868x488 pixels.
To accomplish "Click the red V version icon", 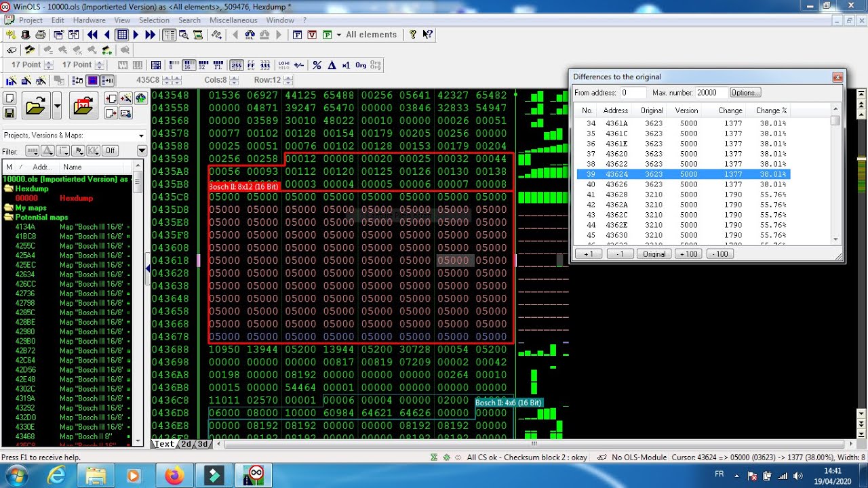I will click(312, 35).
